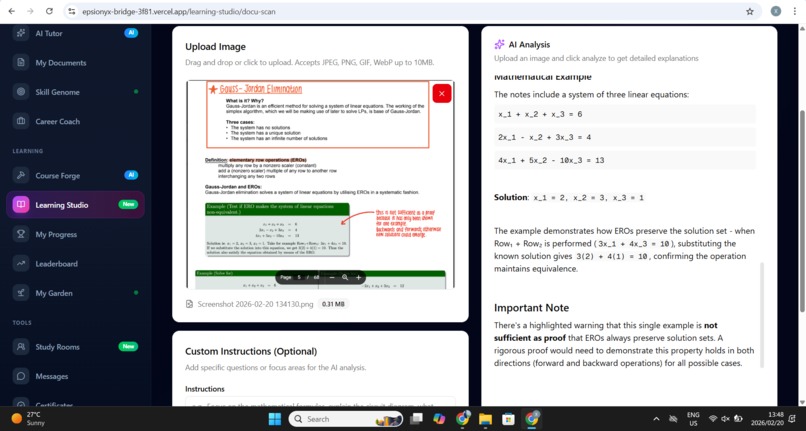This screenshot has height=431, width=806.
Task: Bookmark this page with the star
Action: click(749, 11)
